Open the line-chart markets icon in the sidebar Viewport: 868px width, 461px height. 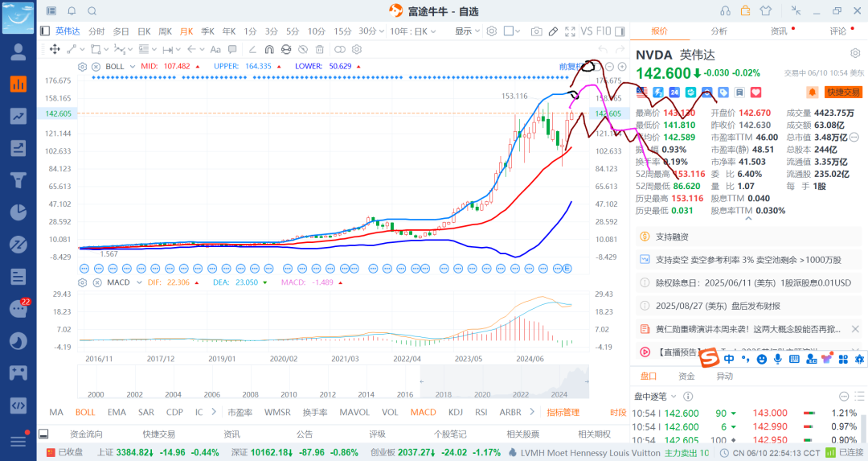pos(18,117)
